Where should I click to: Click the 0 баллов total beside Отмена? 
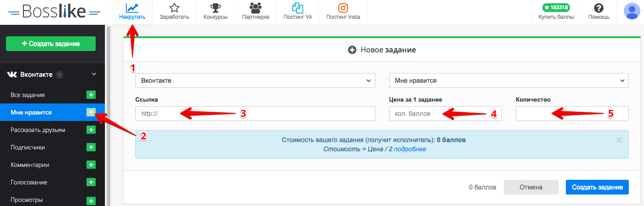pos(483,187)
